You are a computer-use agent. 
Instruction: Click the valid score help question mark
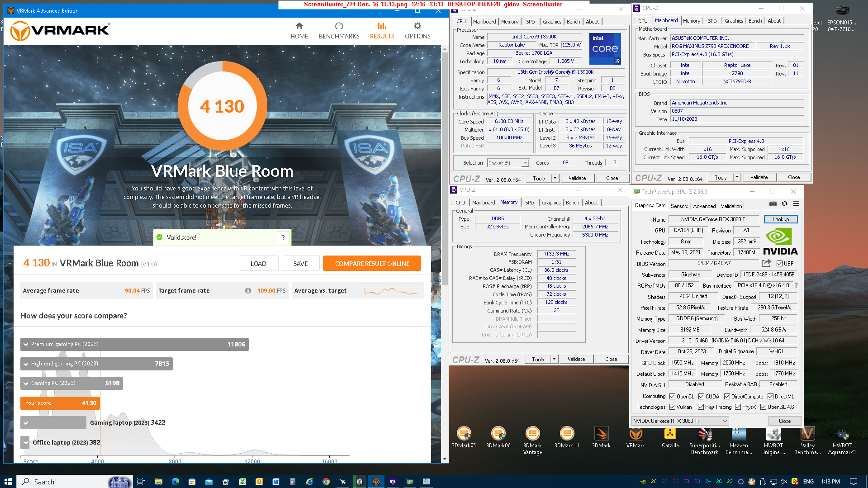[283, 237]
